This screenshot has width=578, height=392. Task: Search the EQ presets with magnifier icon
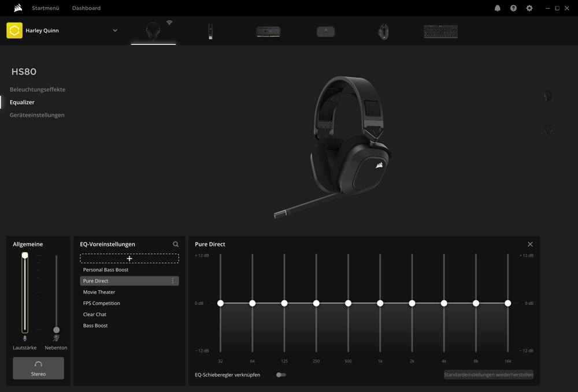click(176, 244)
